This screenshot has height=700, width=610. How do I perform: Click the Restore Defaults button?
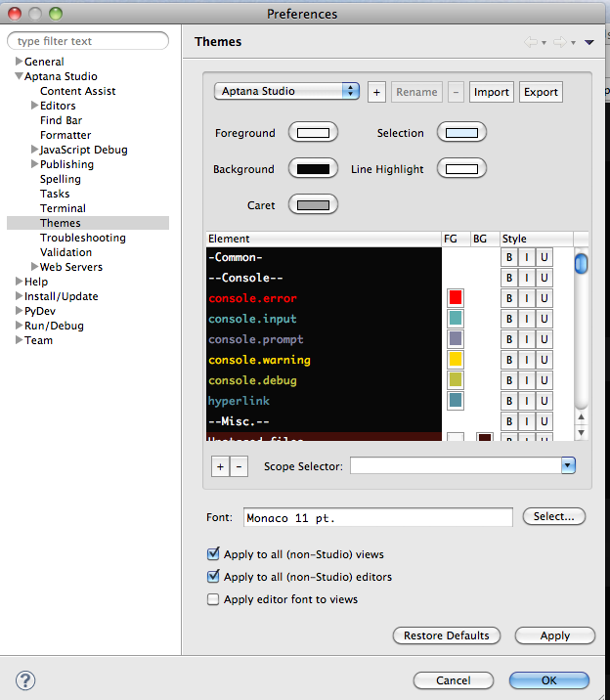coord(447,635)
